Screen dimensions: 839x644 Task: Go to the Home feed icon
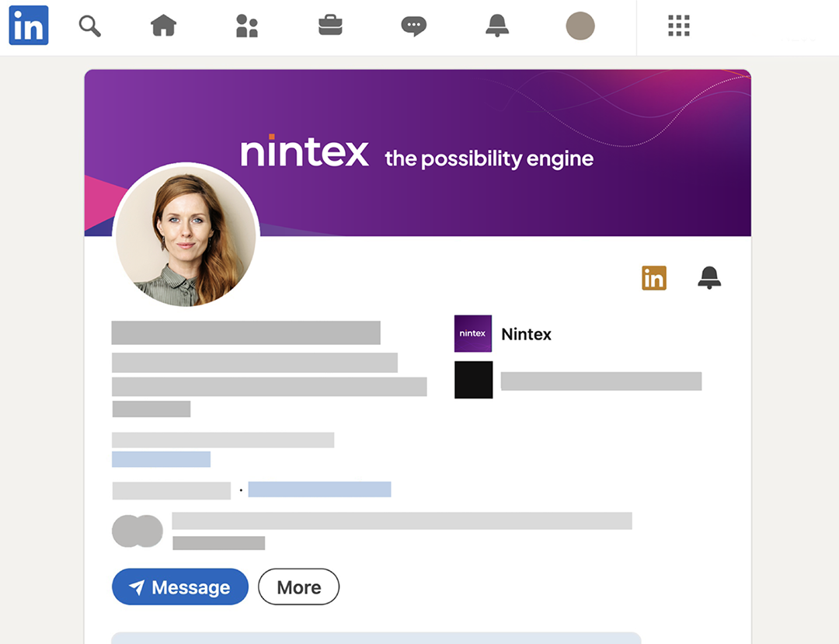click(163, 26)
